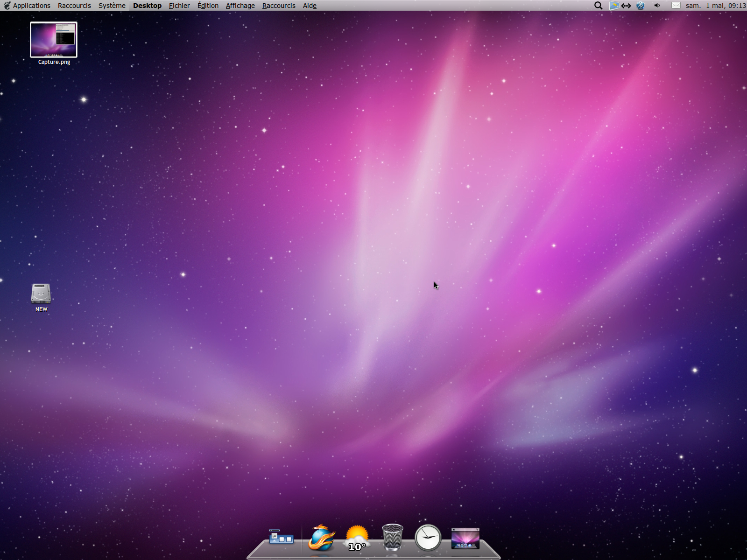Image resolution: width=747 pixels, height=560 pixels.
Task: Expand the Édition menu
Action: (208, 6)
